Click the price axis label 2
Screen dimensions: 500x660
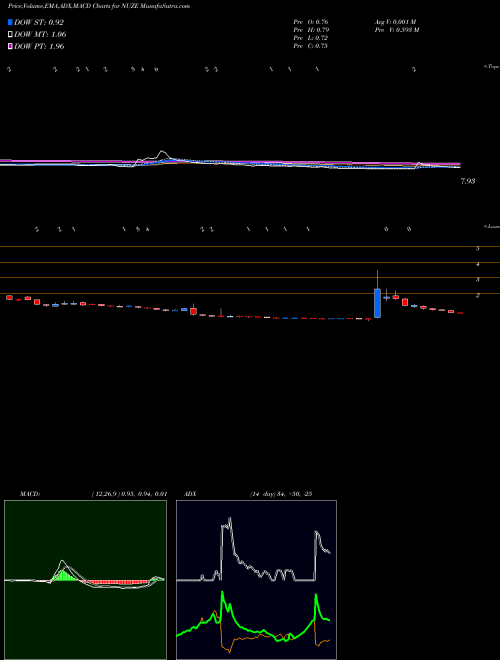(478, 295)
